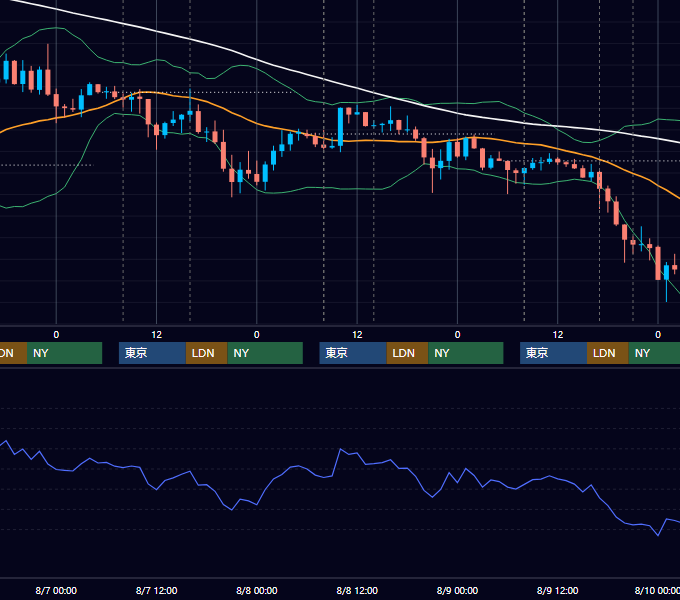Viewport: 680px width, 600px height.
Task: Click hour label 12 above 8/9 12:00
Action: 558,335
